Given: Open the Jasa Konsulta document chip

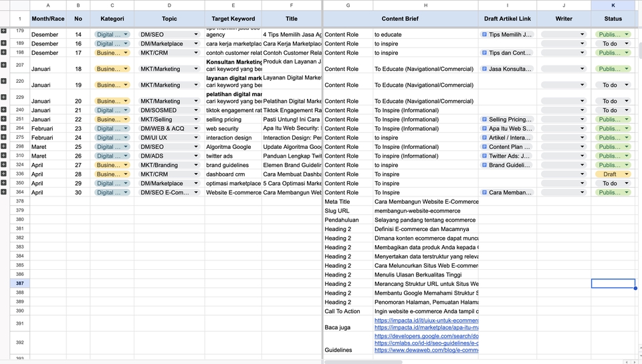Looking at the screenshot, I should pyautogui.click(x=507, y=69).
